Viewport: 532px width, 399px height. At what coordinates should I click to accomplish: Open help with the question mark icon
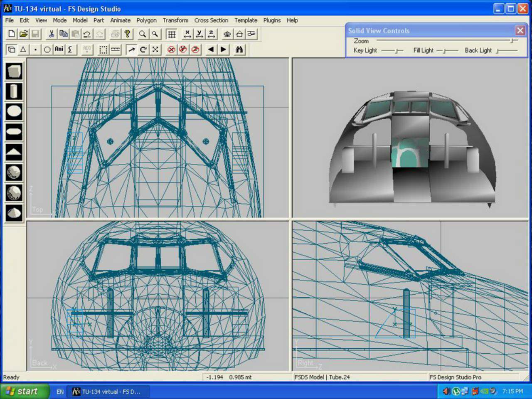[x=127, y=34]
